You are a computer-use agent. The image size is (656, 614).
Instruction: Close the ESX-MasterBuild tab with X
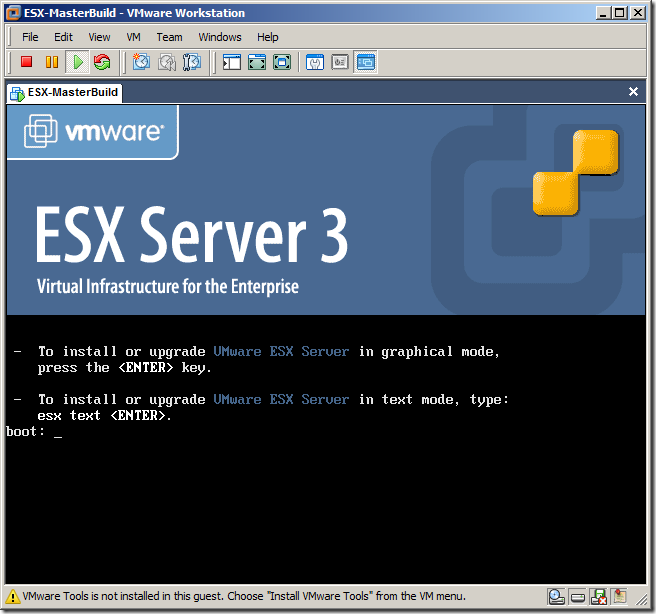coord(633,92)
